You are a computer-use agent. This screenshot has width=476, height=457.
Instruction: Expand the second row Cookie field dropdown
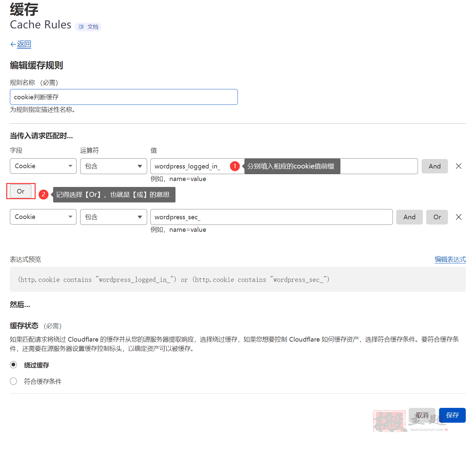43,217
